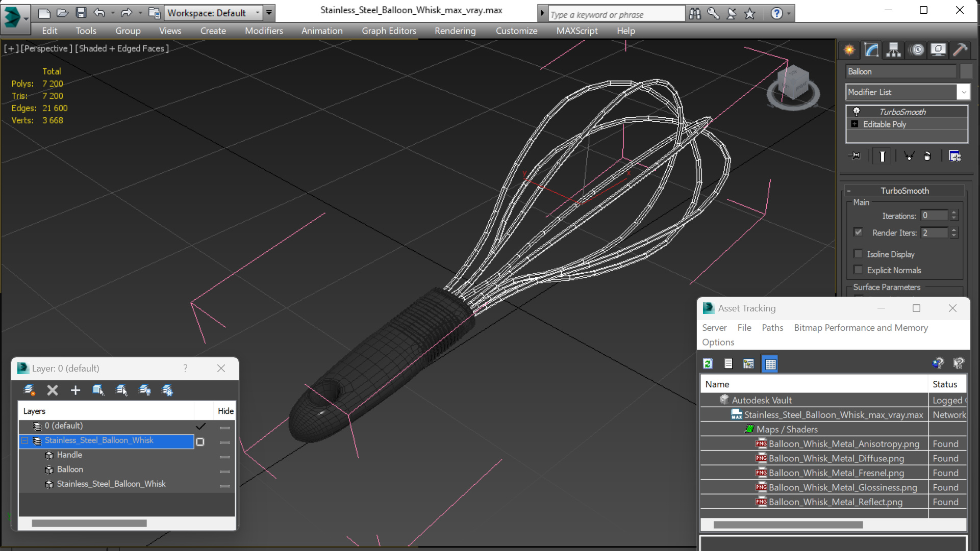Open the Modifiers menu

tap(264, 31)
